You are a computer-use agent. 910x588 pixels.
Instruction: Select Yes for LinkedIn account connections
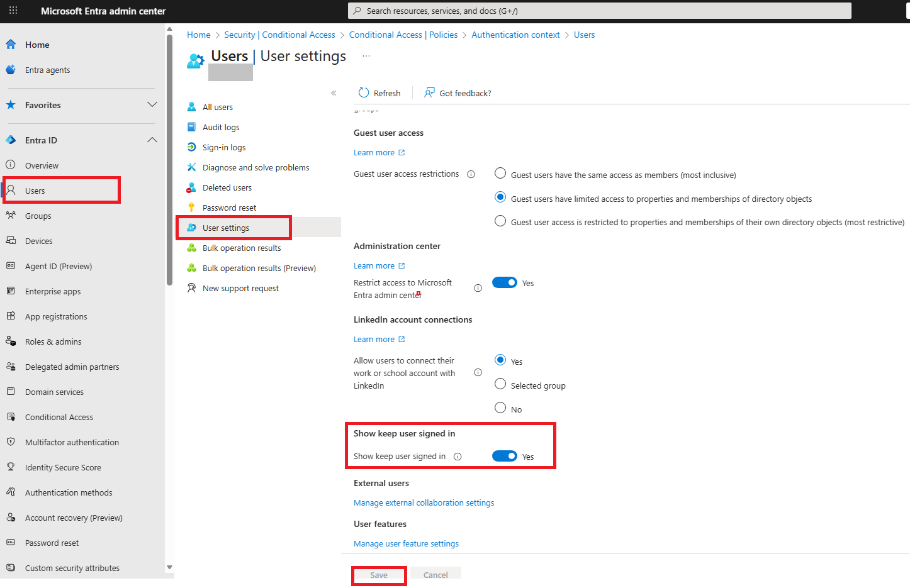click(500, 360)
